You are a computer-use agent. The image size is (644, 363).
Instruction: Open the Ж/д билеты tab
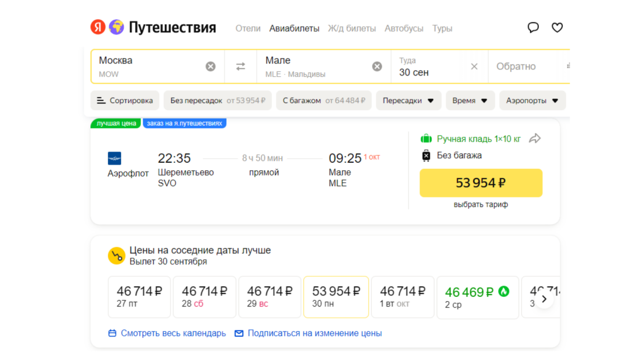pos(352,29)
